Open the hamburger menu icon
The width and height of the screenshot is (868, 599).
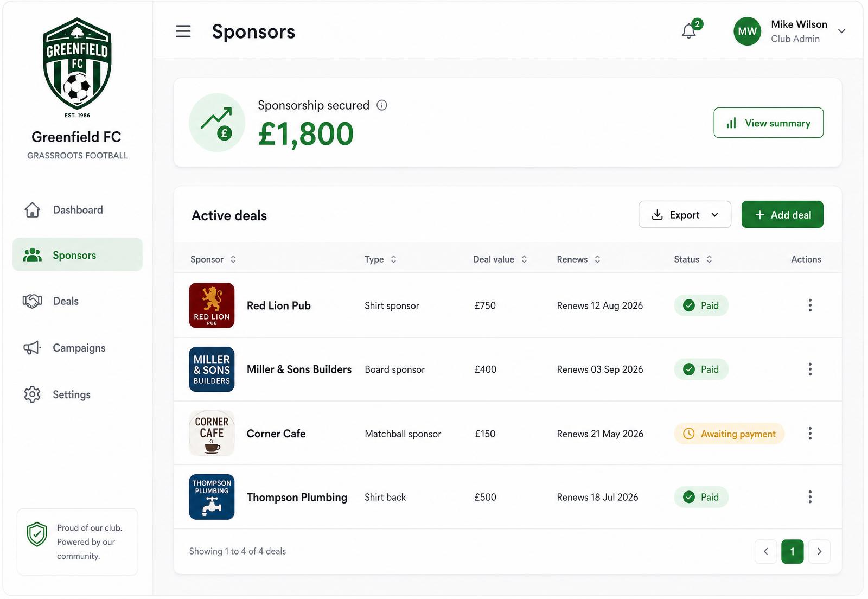click(x=183, y=31)
